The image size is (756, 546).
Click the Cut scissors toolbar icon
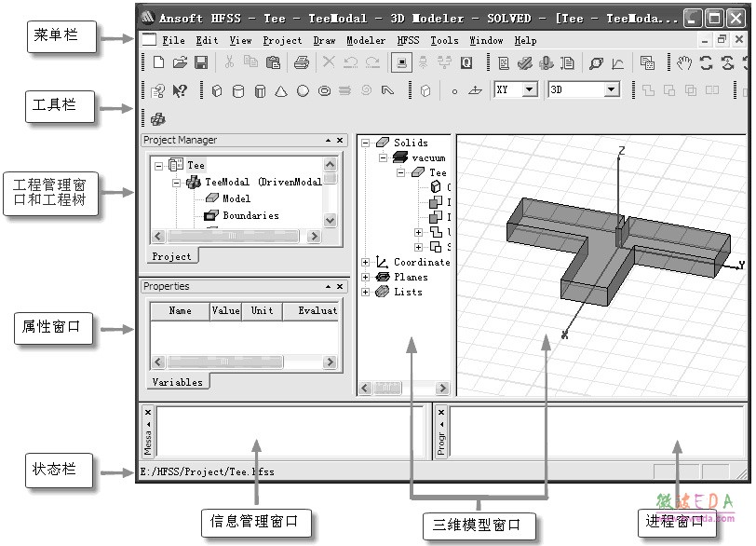point(229,61)
